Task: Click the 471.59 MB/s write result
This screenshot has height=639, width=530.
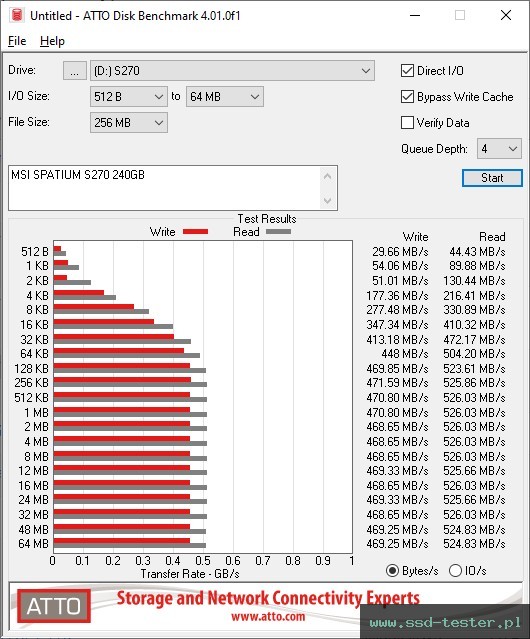Action: [x=397, y=383]
